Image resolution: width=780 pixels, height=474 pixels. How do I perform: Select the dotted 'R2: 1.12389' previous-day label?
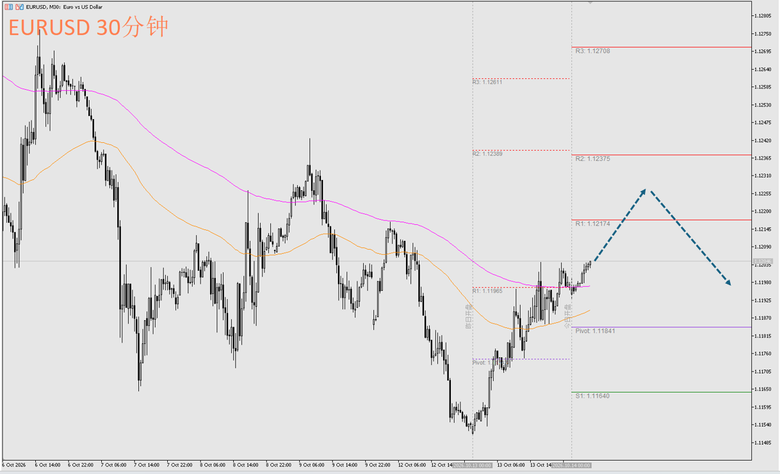pyautogui.click(x=488, y=154)
